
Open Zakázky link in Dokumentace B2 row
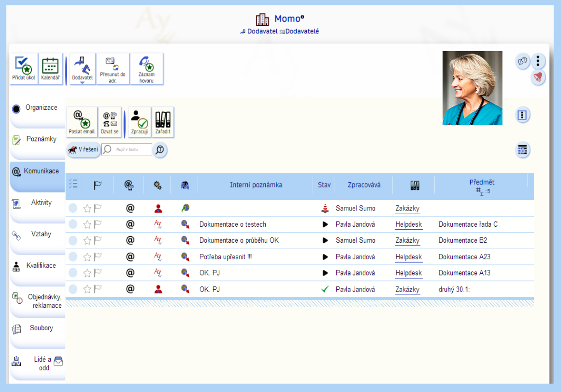coord(408,240)
